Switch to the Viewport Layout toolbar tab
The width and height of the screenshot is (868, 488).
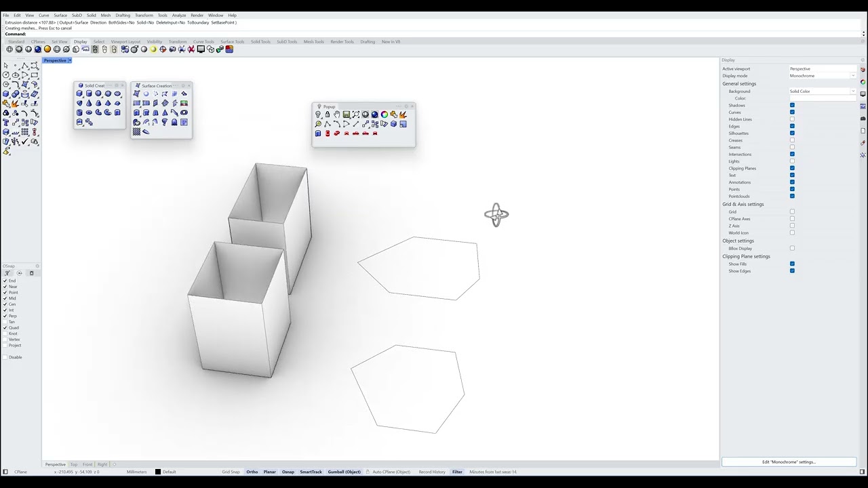pos(125,41)
